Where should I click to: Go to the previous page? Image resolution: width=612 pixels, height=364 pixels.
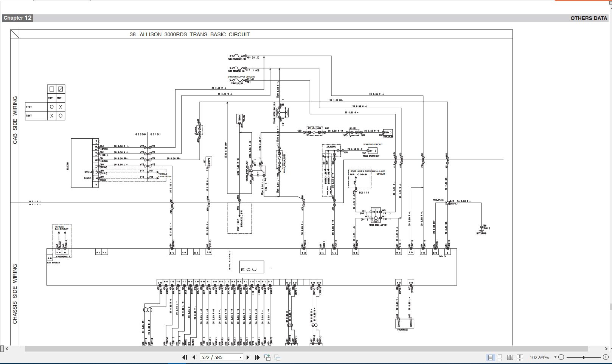click(194, 357)
